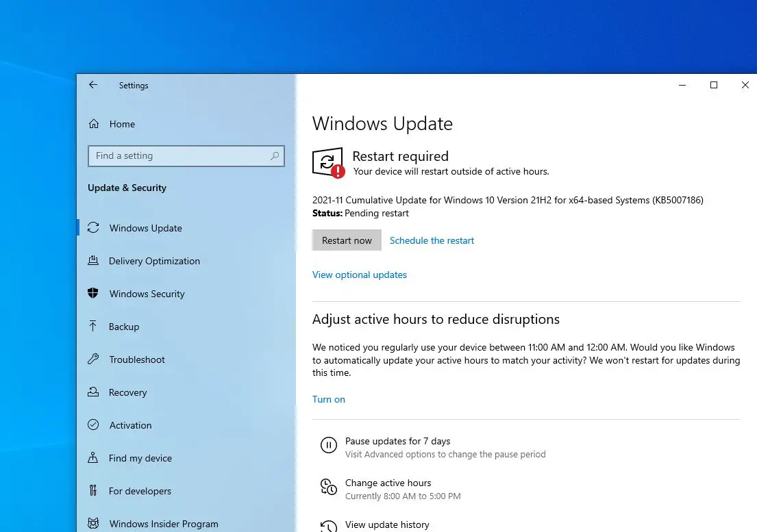Screen dimensions: 757x532
Task: Open the Backup section
Action: tap(123, 326)
